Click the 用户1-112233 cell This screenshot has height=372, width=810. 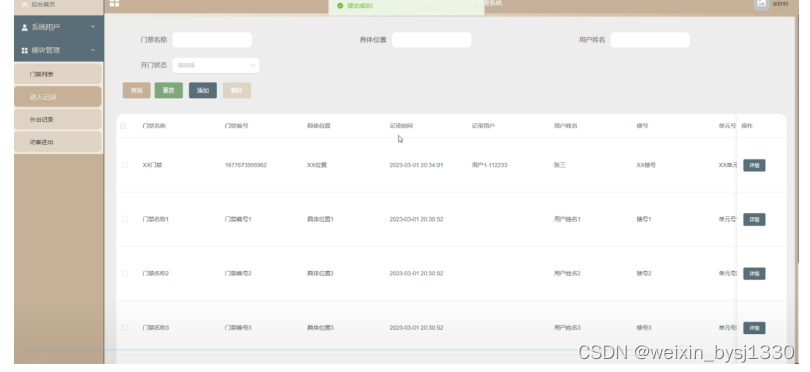point(490,165)
